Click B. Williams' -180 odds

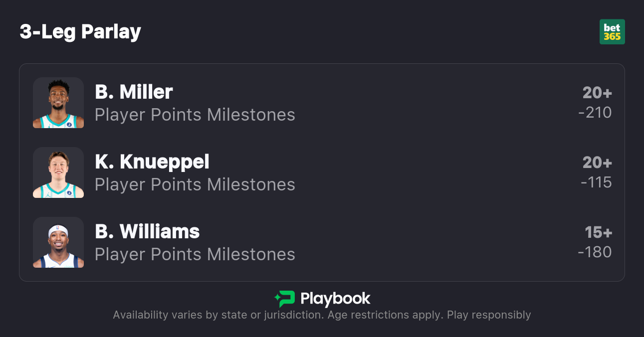tap(595, 252)
